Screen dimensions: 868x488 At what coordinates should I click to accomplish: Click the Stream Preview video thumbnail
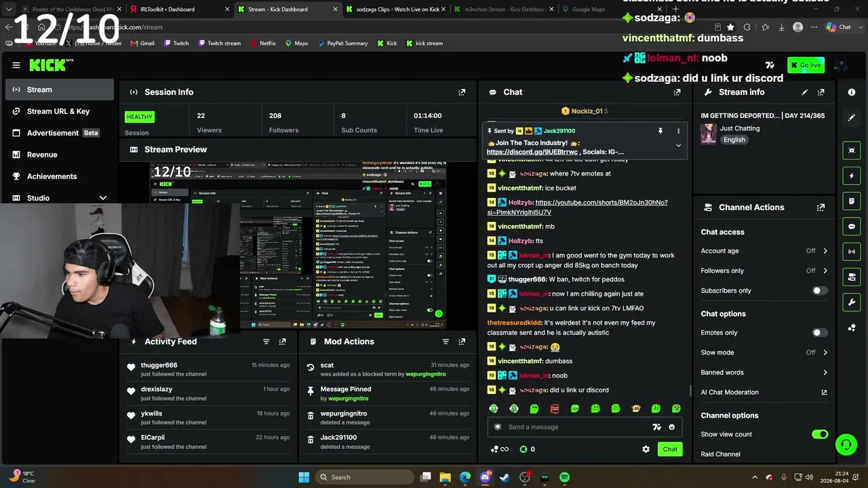pos(298,245)
